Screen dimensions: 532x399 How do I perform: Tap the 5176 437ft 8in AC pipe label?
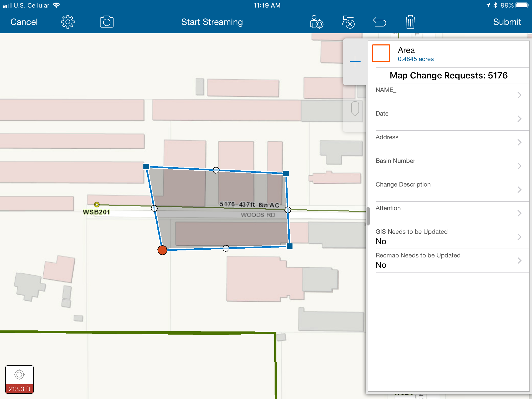tap(249, 205)
